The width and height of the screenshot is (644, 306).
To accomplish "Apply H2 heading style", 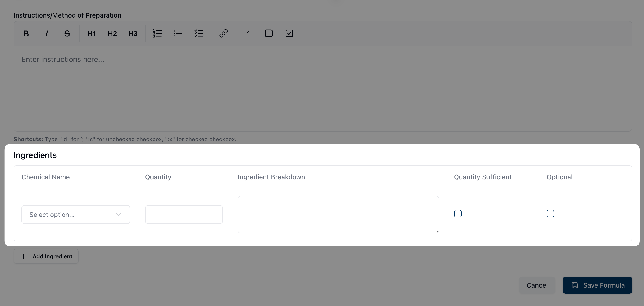I will 112,34.
